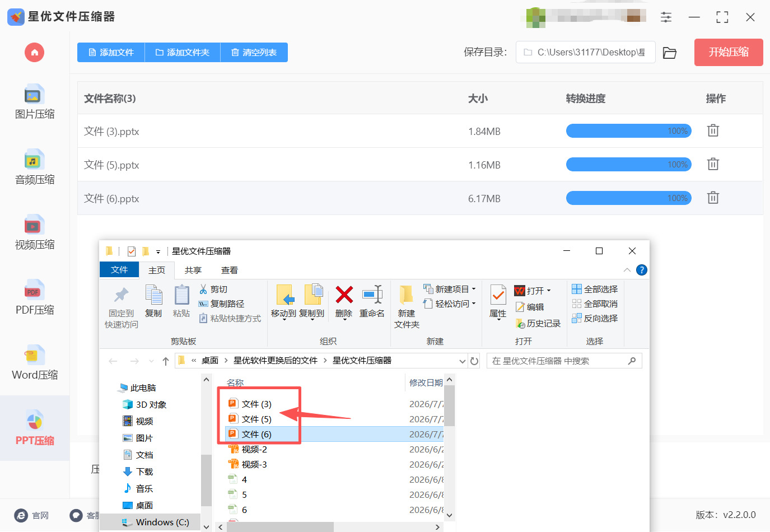Click 属性 properties icon

498,301
